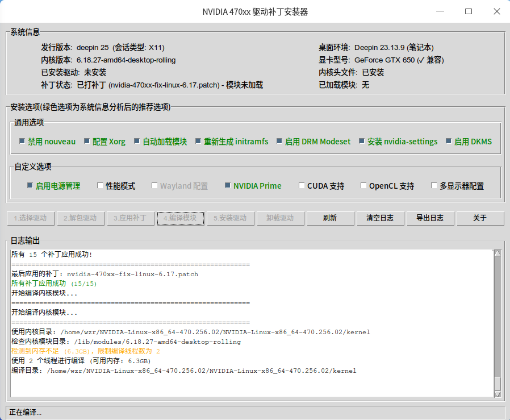Check the Wayland 配置 option
The width and height of the screenshot is (510, 420).
[154, 186]
